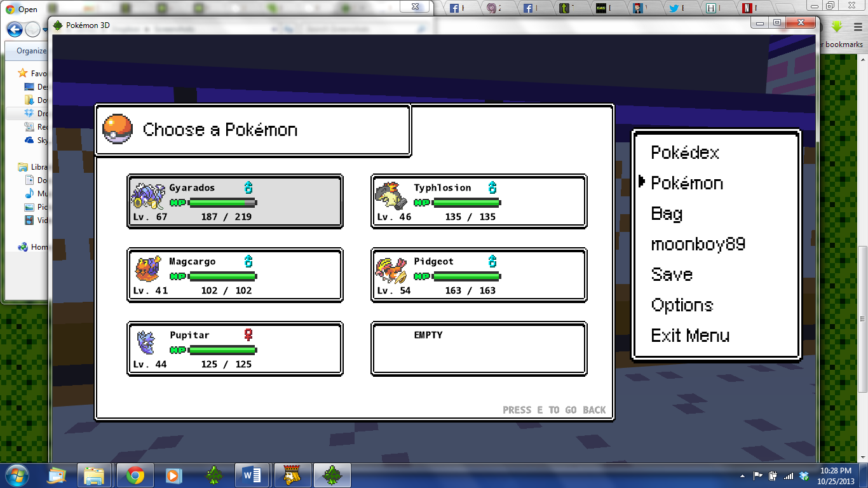Select Dropbox in the Open dialog sidebar
This screenshot has height=488, width=868.
tap(36, 113)
